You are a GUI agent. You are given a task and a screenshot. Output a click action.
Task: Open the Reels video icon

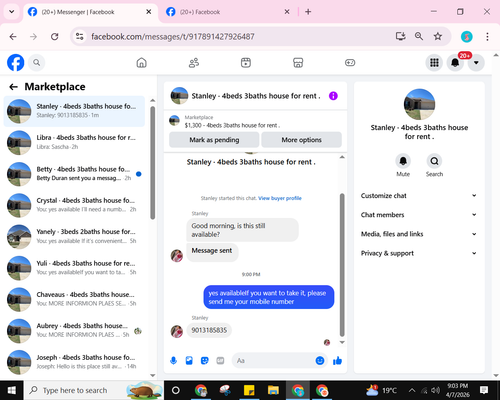246,63
